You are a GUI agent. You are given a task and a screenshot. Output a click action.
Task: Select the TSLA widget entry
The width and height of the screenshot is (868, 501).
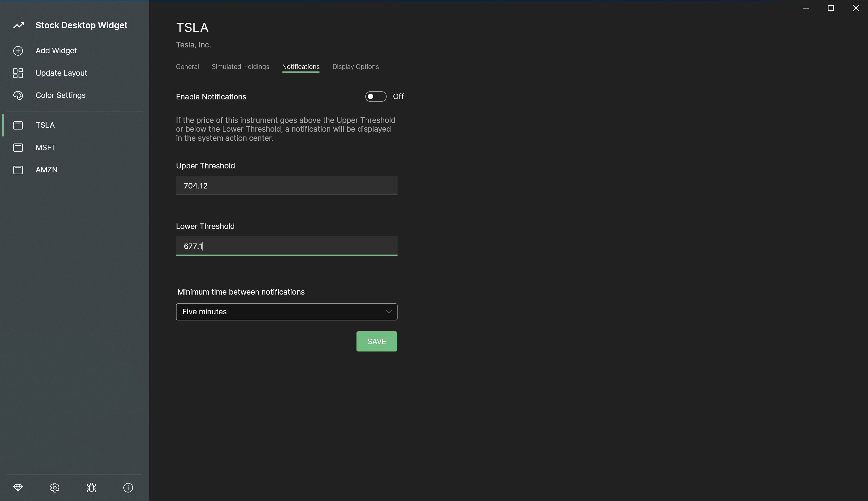click(x=45, y=125)
